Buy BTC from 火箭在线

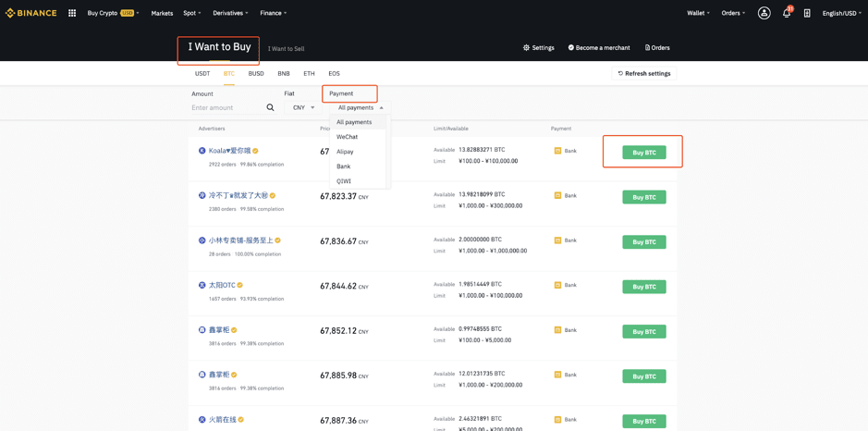point(643,421)
